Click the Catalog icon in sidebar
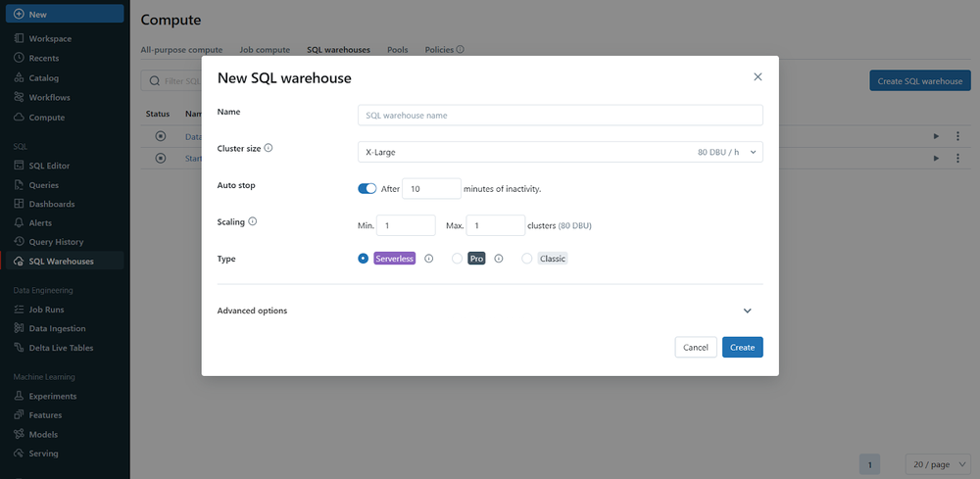Image resolution: width=980 pixels, height=479 pixels. point(20,77)
